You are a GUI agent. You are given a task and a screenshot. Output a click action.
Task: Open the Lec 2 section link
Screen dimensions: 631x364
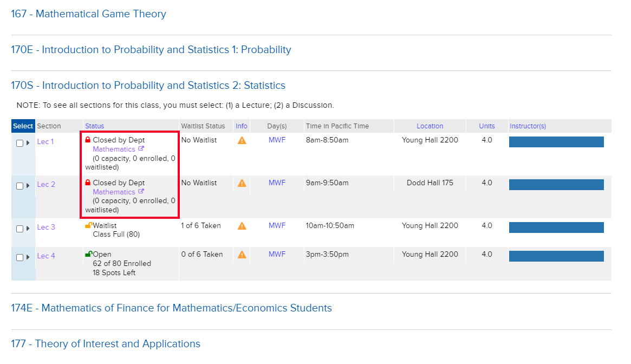[x=46, y=184]
